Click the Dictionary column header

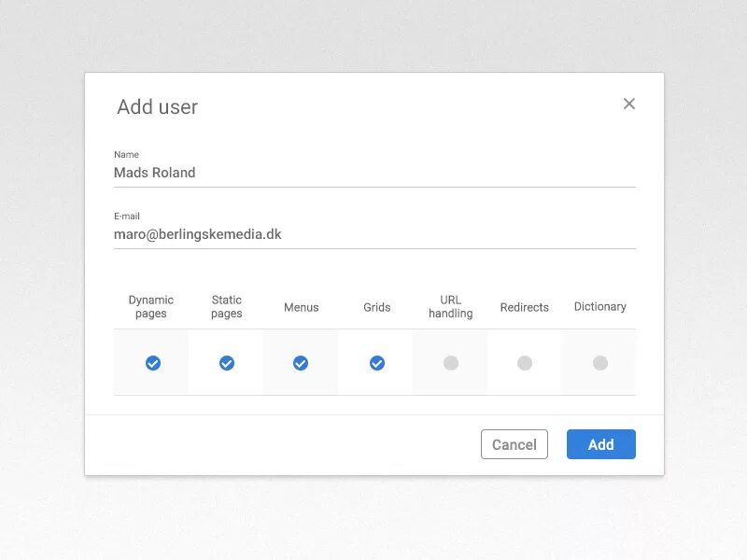[x=599, y=307]
